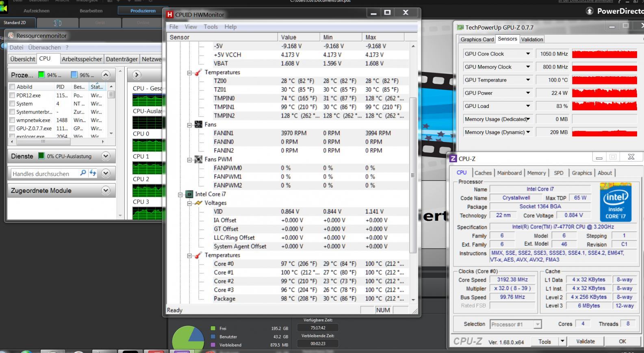The width and height of the screenshot is (644, 353).
Task: Open the GPU Memory Clock sensor dropdown
Action: pyautogui.click(x=528, y=67)
